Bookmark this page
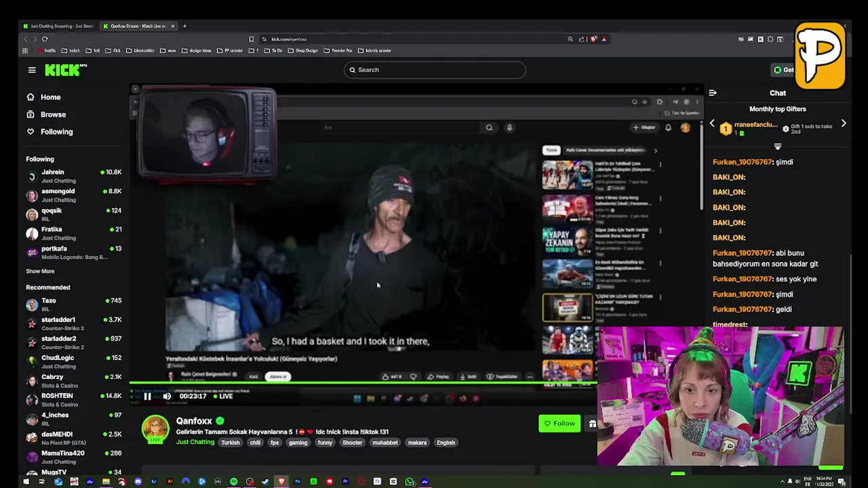The width and height of the screenshot is (868, 488). pos(252,39)
